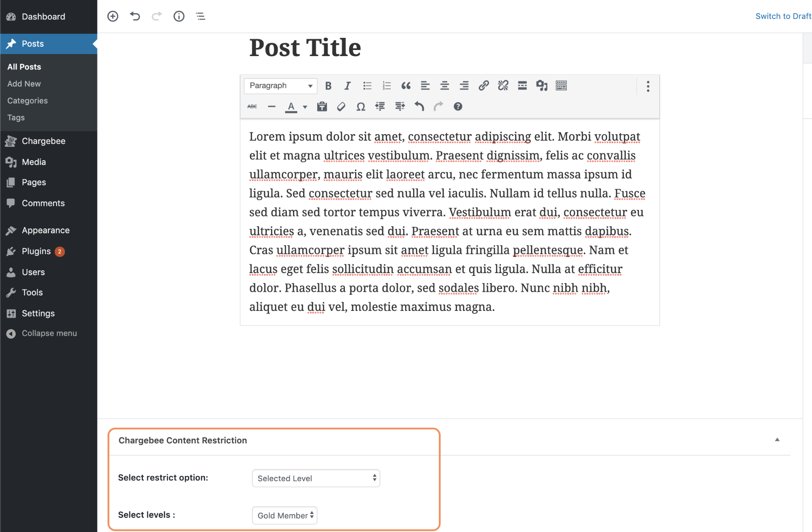Insert a blockquote
The width and height of the screenshot is (812, 532).
pyautogui.click(x=406, y=86)
